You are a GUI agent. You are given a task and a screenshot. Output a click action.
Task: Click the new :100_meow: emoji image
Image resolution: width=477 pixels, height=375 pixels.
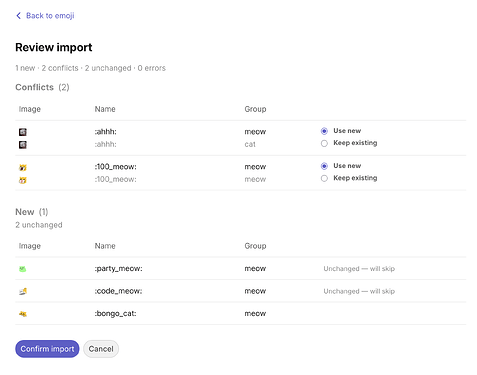(23, 167)
